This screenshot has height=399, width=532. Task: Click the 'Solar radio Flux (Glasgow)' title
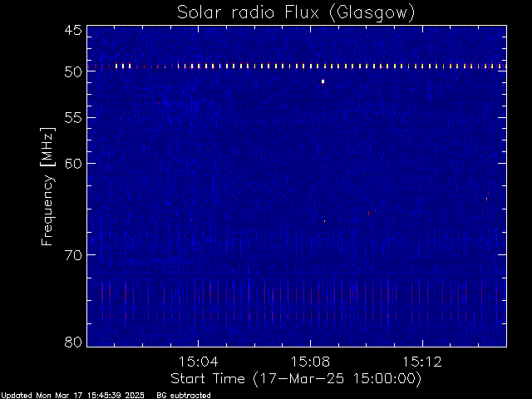point(296,12)
